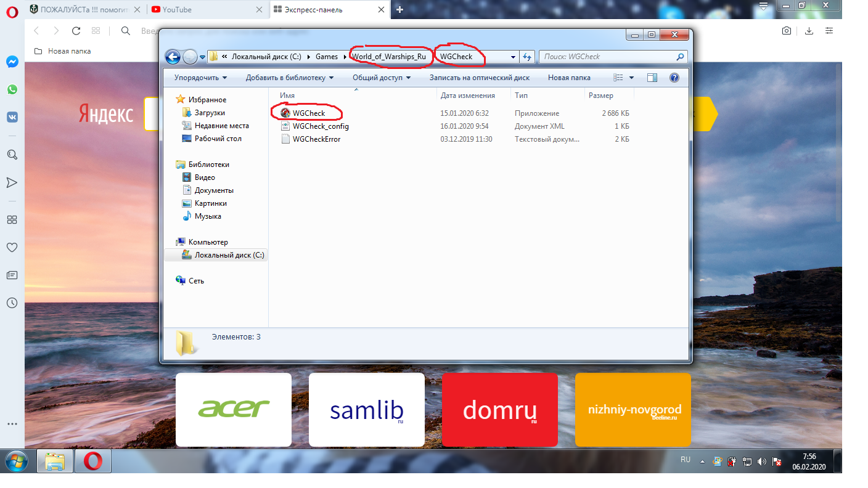Open search from the Opera sidebar

click(x=12, y=155)
